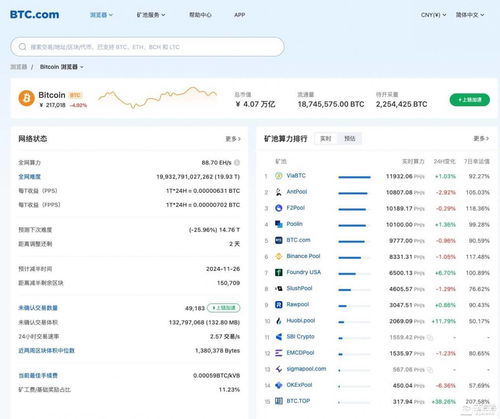Image resolution: width=500 pixels, height=419 pixels.
Task: Open the BTC.TOP link
Action: pos(298,401)
